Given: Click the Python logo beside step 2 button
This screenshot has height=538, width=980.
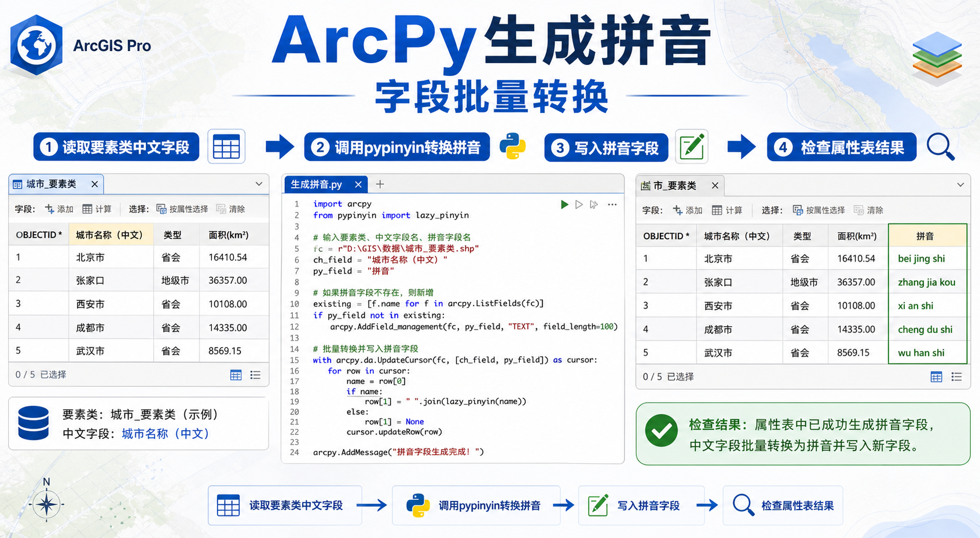Looking at the screenshot, I should tap(512, 146).
